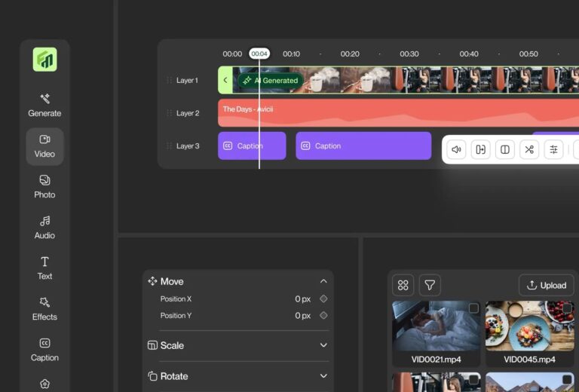
Task: Click the split clip icon in floating toolbar
Action: [x=505, y=149]
